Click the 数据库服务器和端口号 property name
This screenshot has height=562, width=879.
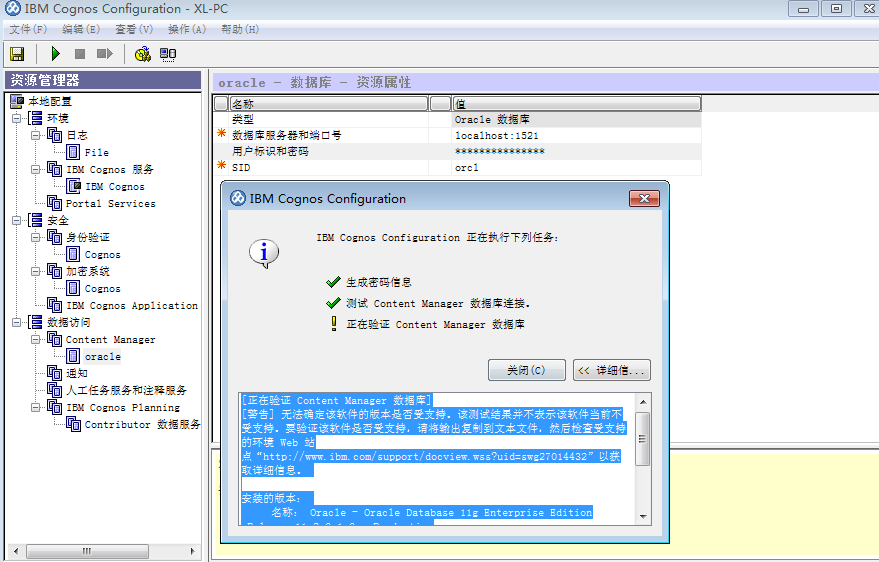(x=286, y=136)
